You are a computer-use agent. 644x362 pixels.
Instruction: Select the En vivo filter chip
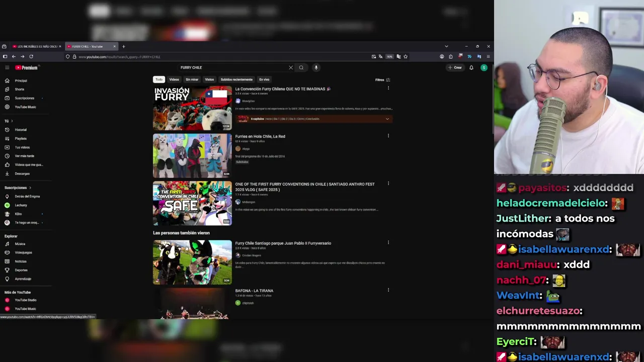coord(264,79)
